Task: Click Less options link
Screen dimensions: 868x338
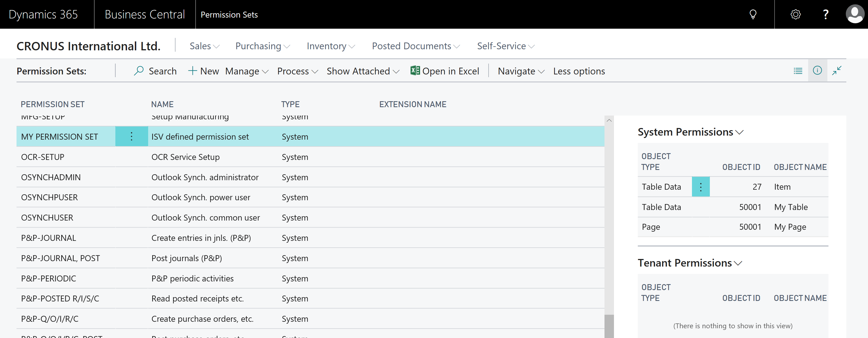Action: (x=579, y=71)
